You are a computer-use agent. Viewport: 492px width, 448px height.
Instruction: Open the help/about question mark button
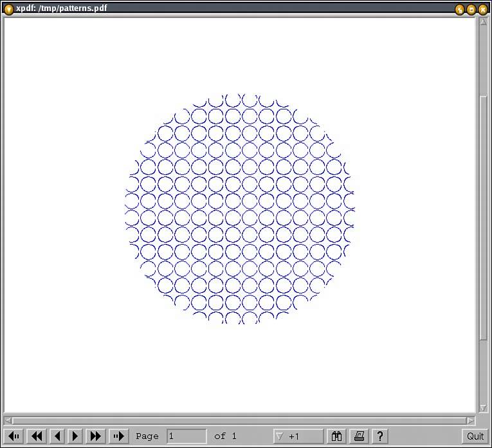coord(380,436)
